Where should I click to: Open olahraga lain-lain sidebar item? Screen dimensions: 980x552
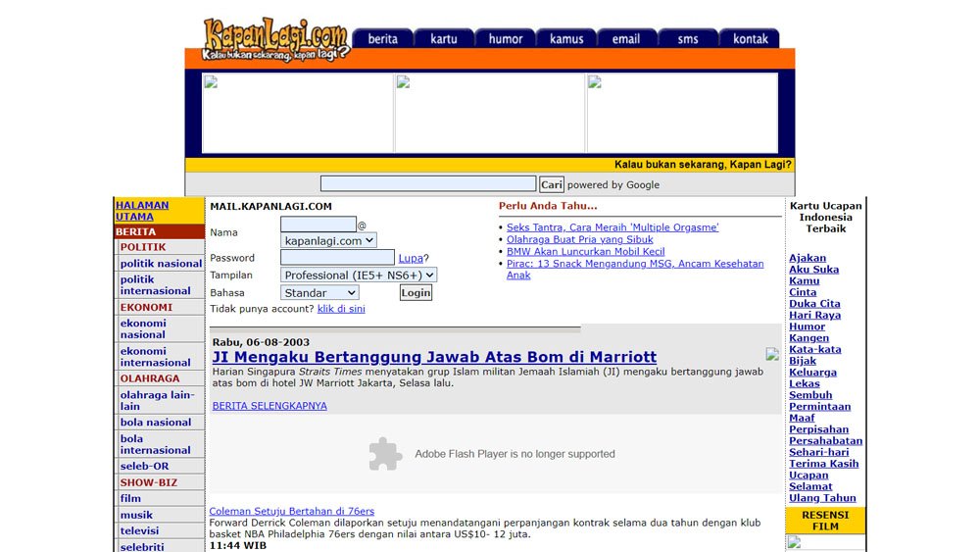tap(158, 401)
